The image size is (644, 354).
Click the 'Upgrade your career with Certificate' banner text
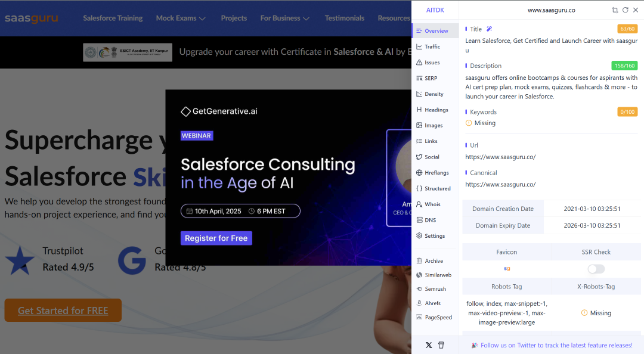295,52
